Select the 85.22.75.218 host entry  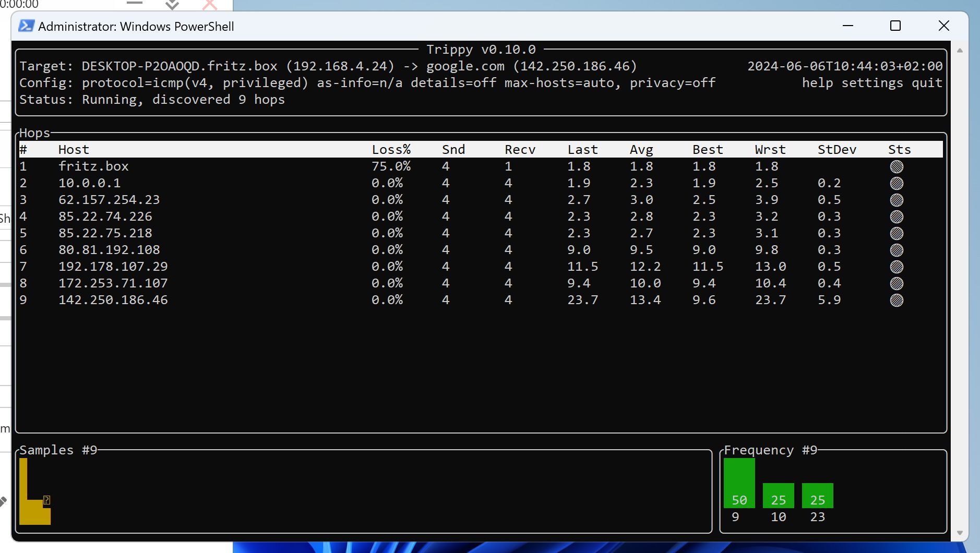point(105,233)
